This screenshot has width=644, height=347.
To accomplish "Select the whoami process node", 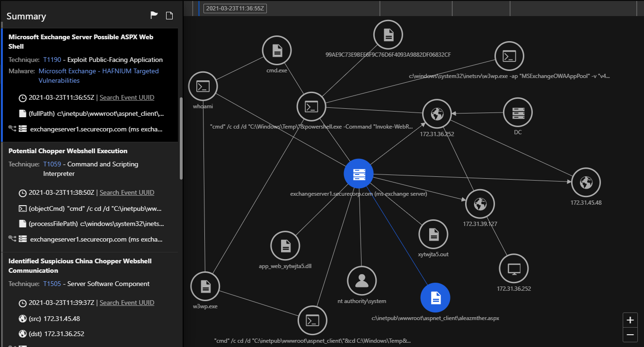I will tap(203, 87).
